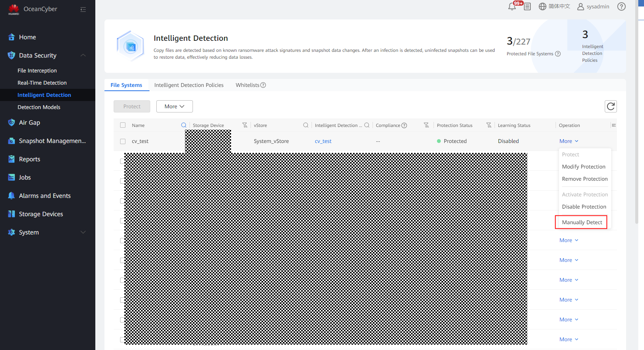Choose Remove Protection in dropdown menu

585,179
